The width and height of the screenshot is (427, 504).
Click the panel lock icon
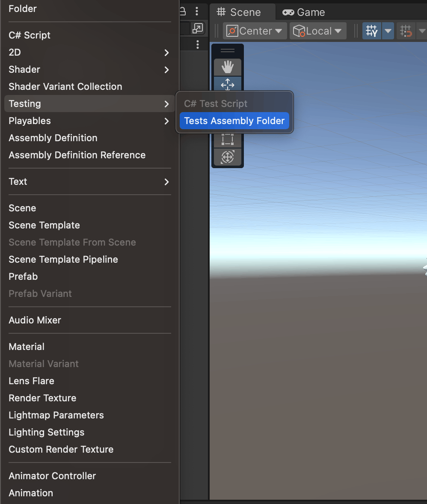183,12
